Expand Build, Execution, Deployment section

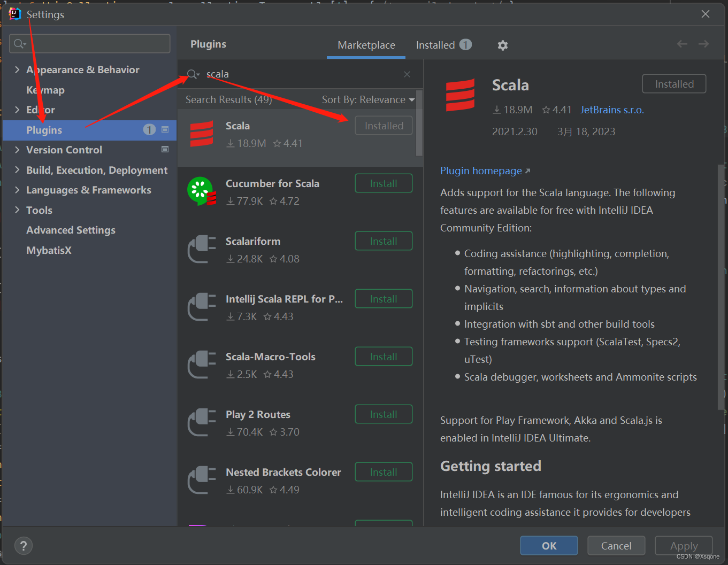tap(17, 170)
